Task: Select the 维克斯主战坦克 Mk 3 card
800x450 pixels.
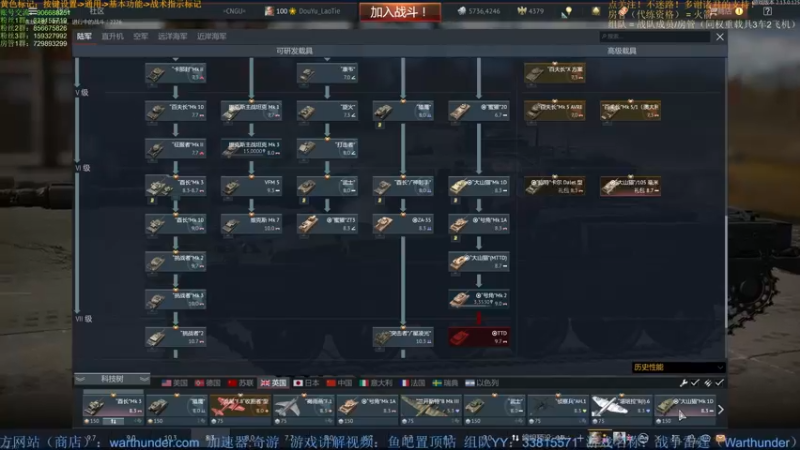Action: coord(252,148)
